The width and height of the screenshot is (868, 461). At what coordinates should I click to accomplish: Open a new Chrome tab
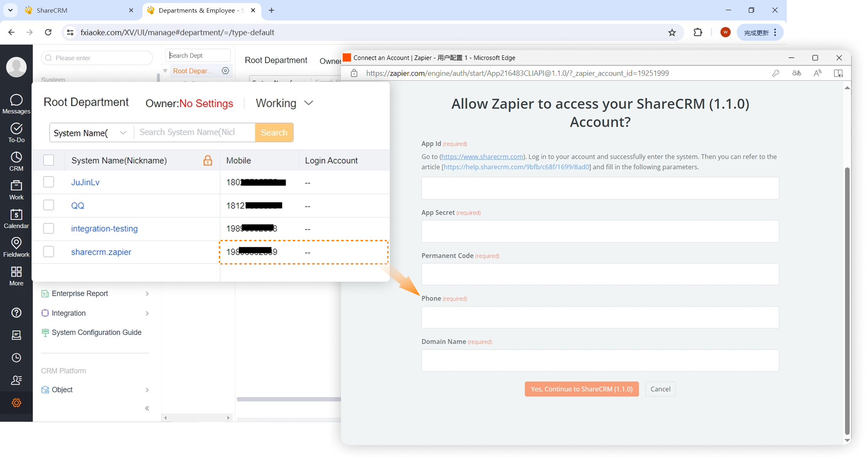(271, 10)
